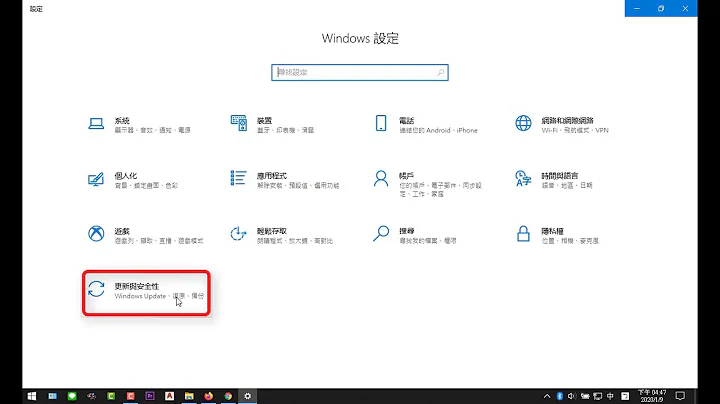The width and height of the screenshot is (720, 404).
Task: Open the taskbar clock and date
Action: pyautogui.click(x=652, y=396)
